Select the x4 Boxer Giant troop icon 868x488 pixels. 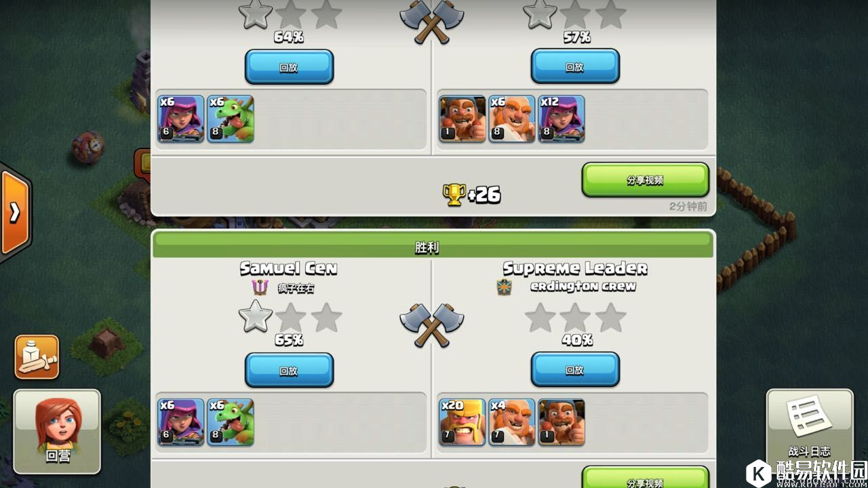(x=512, y=422)
